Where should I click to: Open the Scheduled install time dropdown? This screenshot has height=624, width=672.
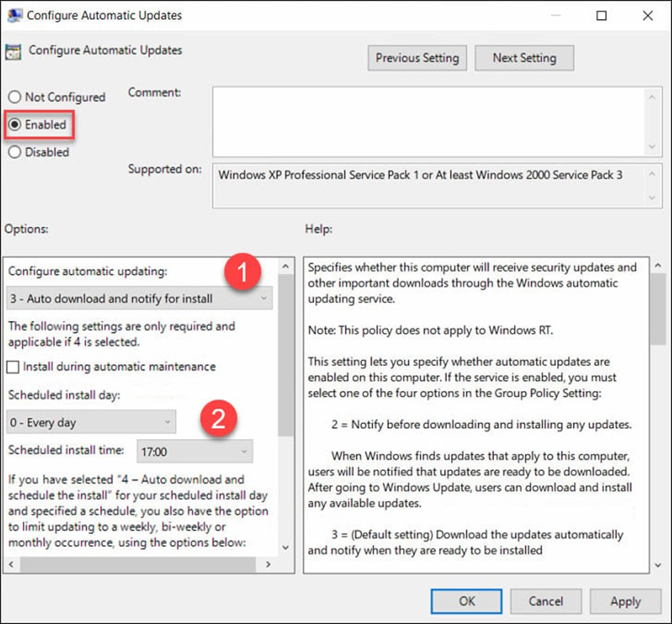[243, 451]
